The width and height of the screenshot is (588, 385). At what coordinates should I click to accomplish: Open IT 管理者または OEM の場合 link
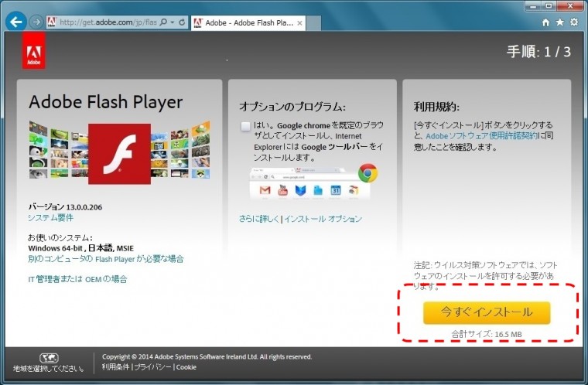pos(77,279)
